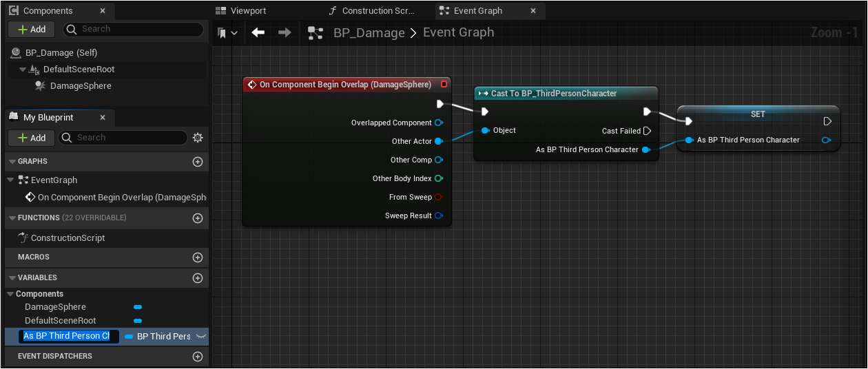Collapse the Components variable category
This screenshot has width=868, height=369.
(x=10, y=294)
